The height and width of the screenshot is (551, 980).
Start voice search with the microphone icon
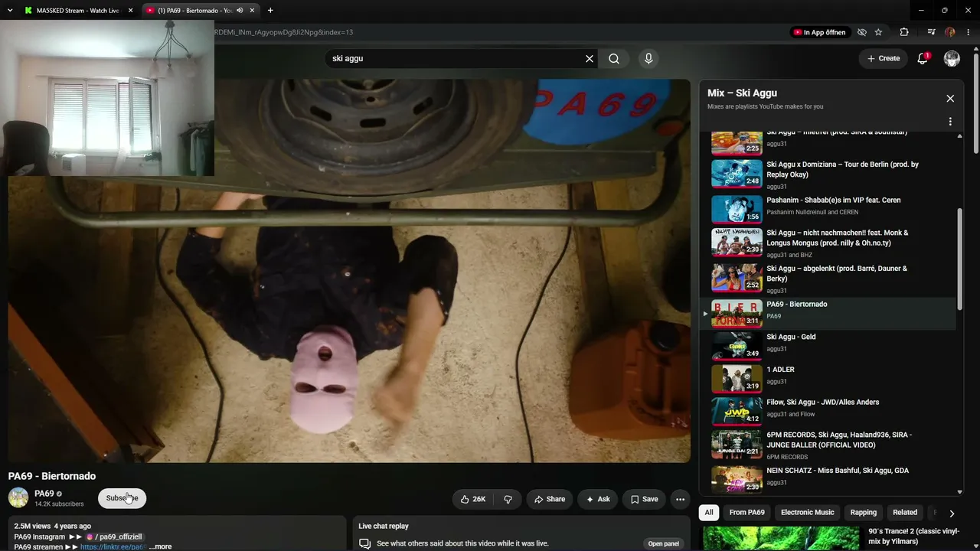pyautogui.click(x=648, y=59)
